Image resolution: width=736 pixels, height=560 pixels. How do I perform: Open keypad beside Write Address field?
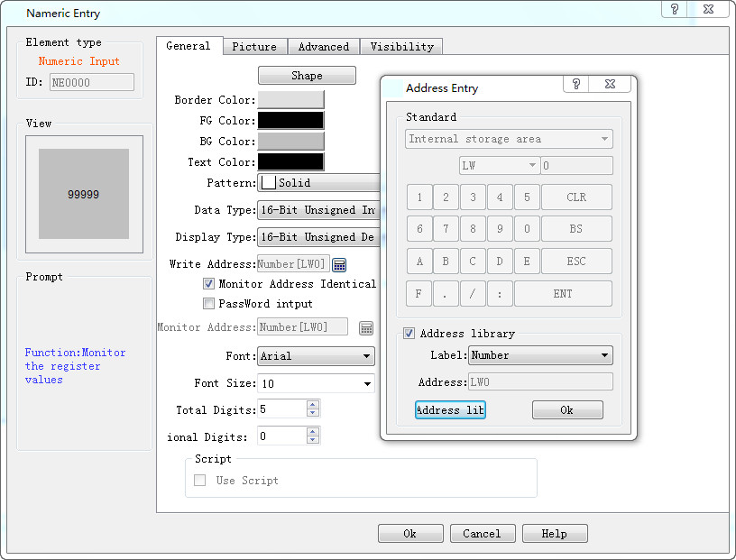tap(339, 264)
